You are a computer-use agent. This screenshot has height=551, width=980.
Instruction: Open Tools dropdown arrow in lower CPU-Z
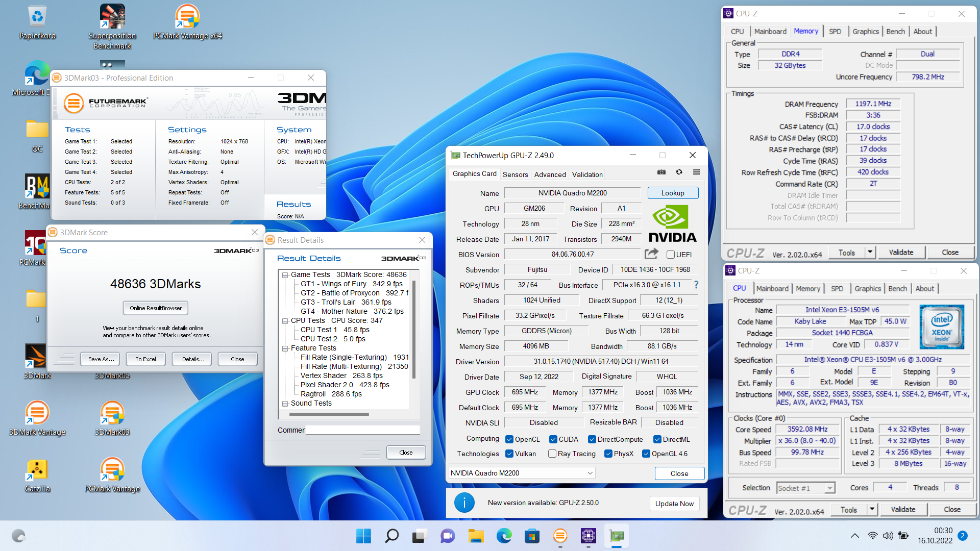[872, 509]
